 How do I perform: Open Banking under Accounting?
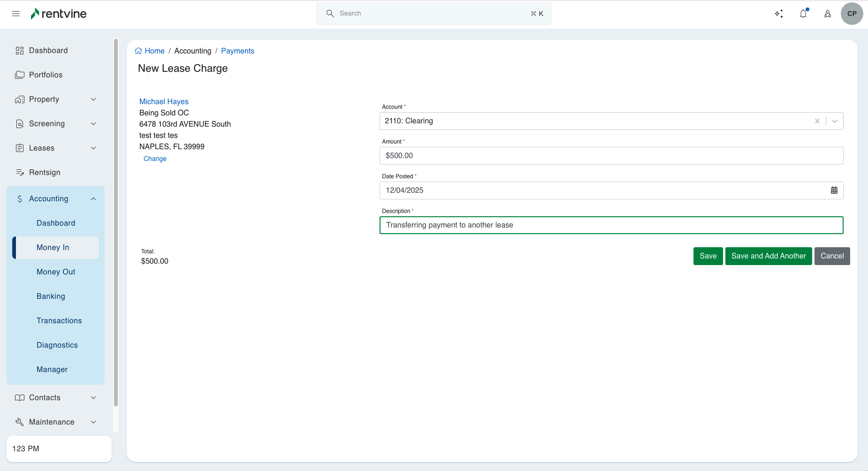[x=51, y=296]
